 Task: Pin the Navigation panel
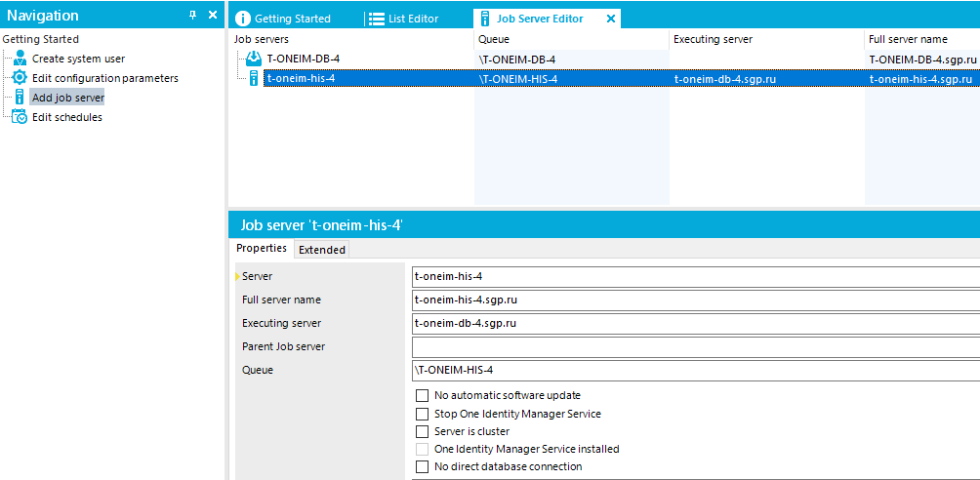pos(192,16)
